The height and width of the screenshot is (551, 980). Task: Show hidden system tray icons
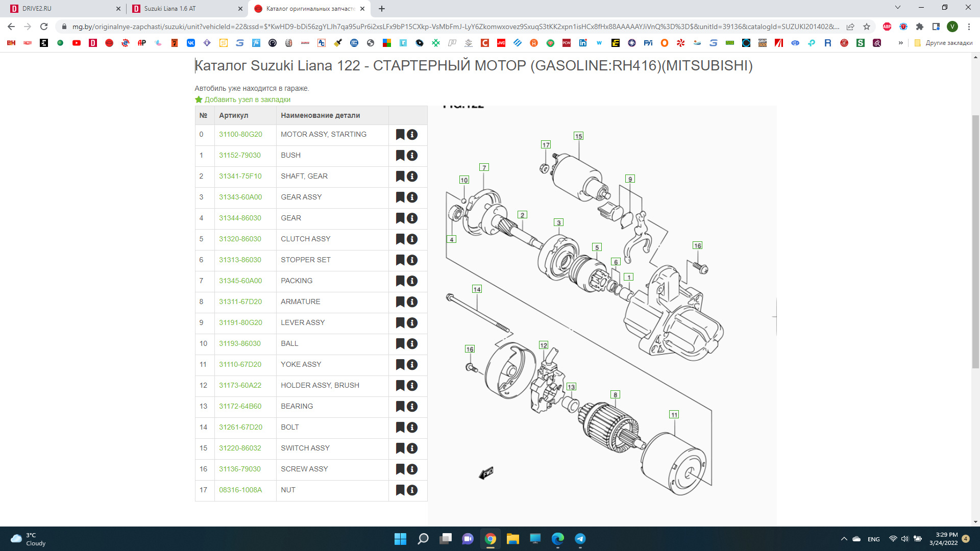point(844,539)
